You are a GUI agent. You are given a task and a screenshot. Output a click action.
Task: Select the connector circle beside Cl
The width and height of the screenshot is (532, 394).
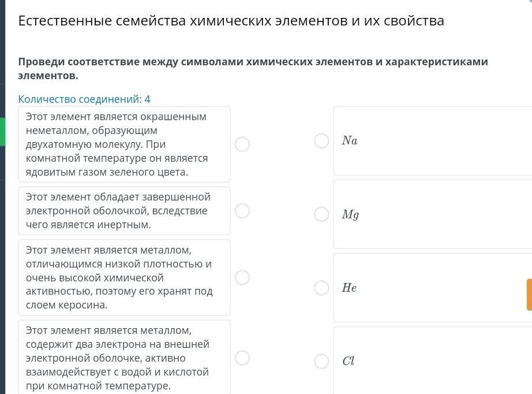[x=321, y=361]
